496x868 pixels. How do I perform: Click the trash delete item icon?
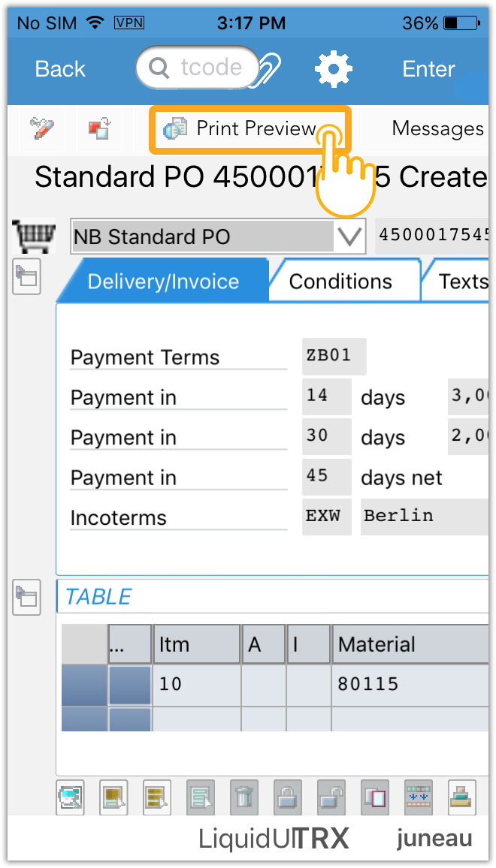pyautogui.click(x=243, y=797)
